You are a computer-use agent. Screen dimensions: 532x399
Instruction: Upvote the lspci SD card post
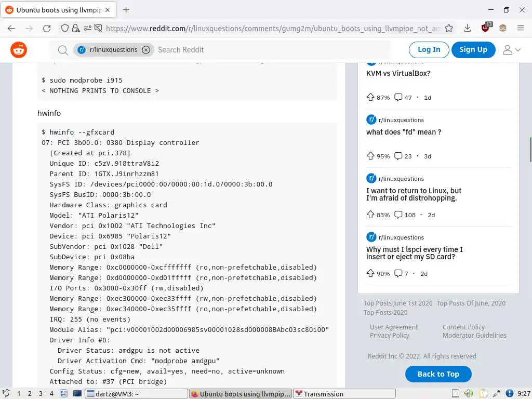pyautogui.click(x=370, y=273)
